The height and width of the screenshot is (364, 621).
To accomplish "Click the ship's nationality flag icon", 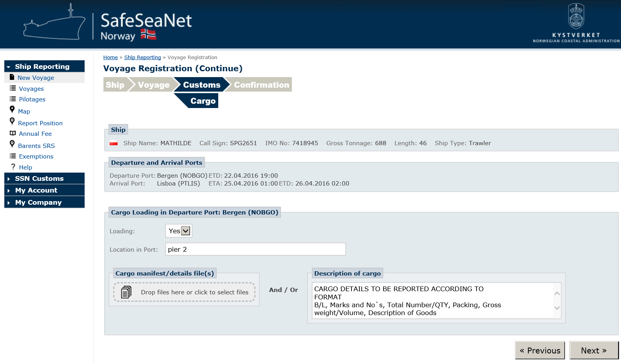I will click(114, 143).
